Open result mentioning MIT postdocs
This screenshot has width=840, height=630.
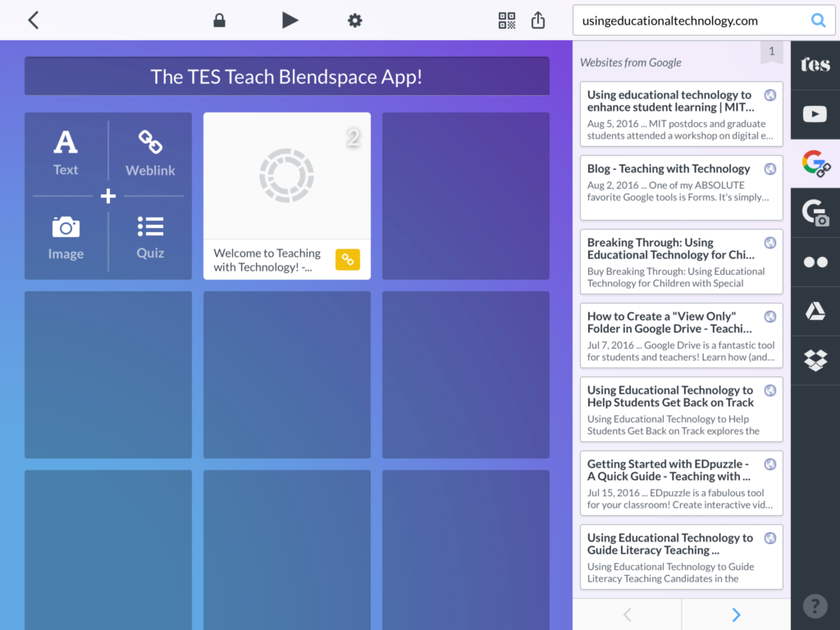[x=681, y=114]
